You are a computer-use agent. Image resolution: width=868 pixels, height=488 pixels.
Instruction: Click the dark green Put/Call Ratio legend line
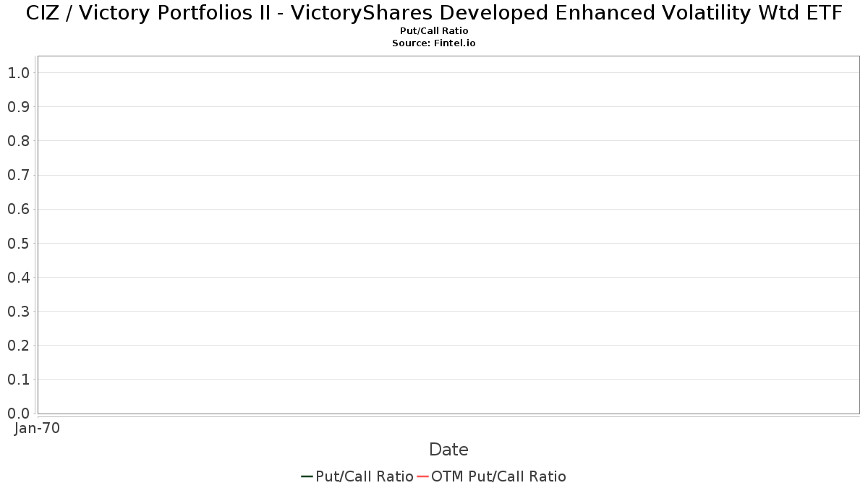(307, 476)
